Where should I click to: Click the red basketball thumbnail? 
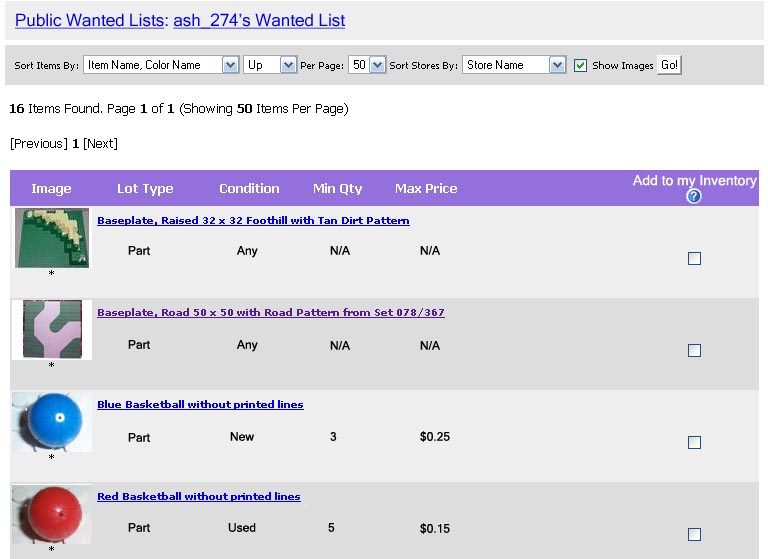[52, 513]
